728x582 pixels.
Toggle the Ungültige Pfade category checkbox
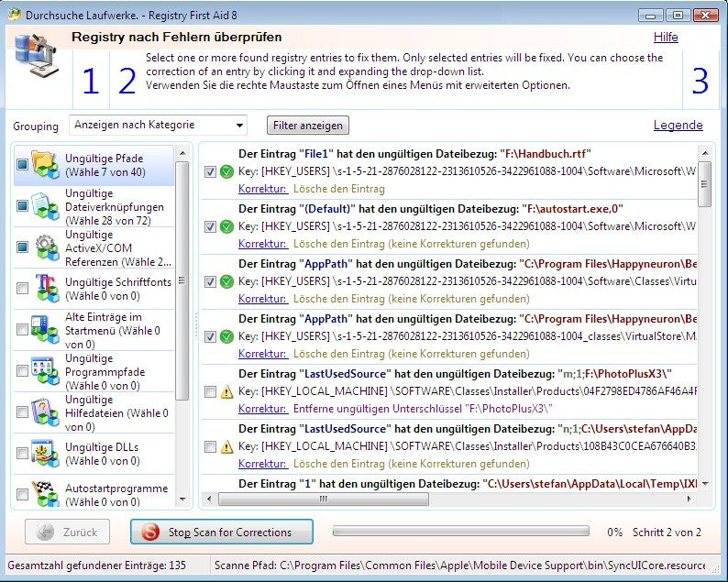pos(22,164)
